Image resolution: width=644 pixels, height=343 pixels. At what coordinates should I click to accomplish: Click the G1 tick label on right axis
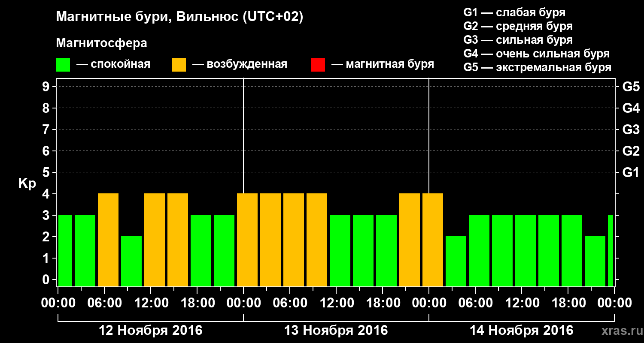(x=631, y=173)
